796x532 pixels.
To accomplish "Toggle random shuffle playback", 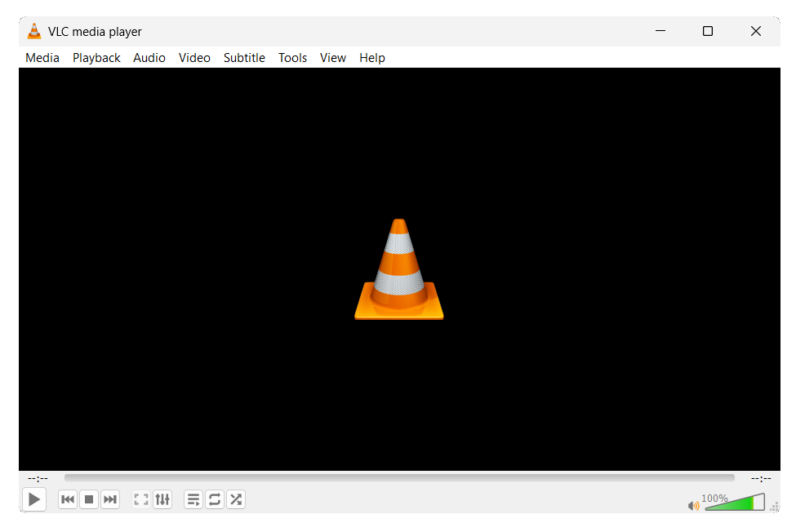I will pos(236,499).
